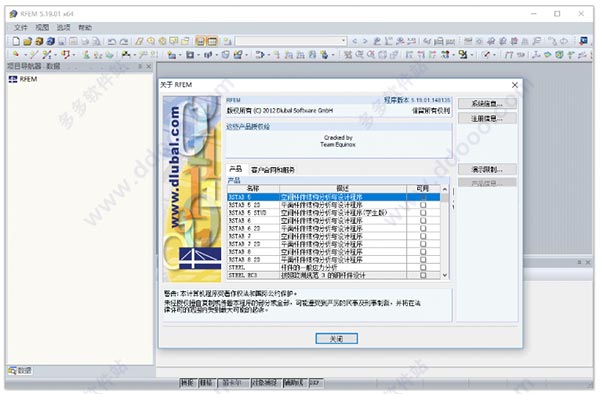600x394 pixels.
Task: Click the grayed Save disk icon
Action: [62, 41]
